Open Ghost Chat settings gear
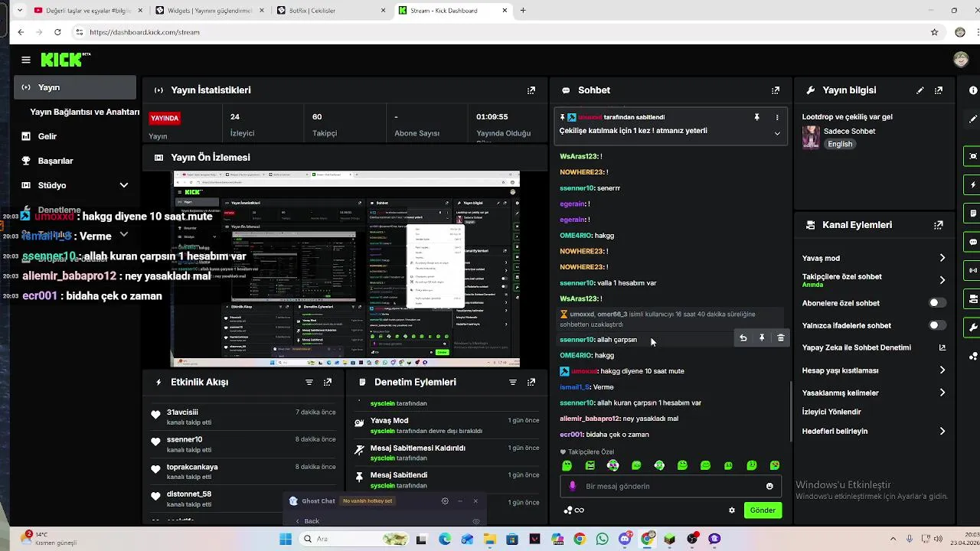The image size is (980, 551). click(x=445, y=501)
